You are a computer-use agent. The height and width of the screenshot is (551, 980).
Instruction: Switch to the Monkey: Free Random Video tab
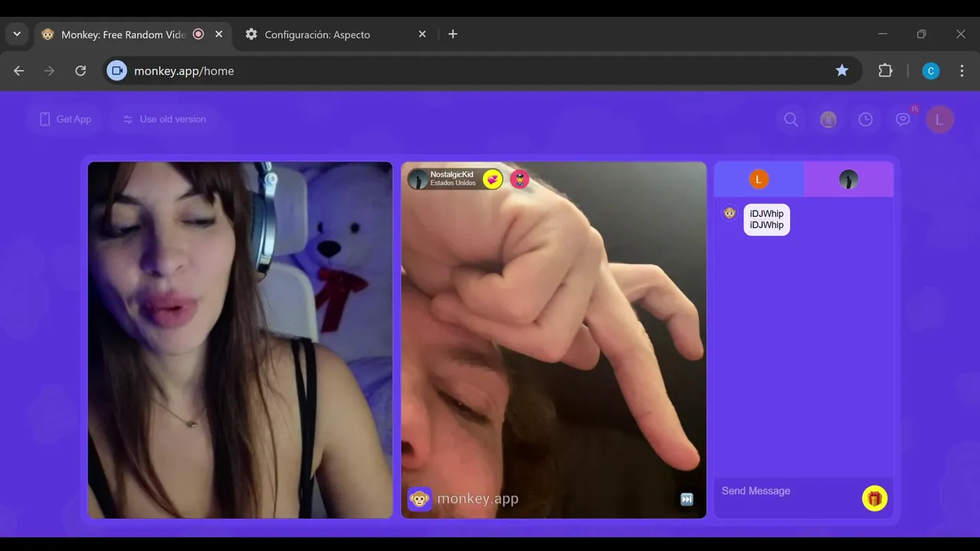132,34
